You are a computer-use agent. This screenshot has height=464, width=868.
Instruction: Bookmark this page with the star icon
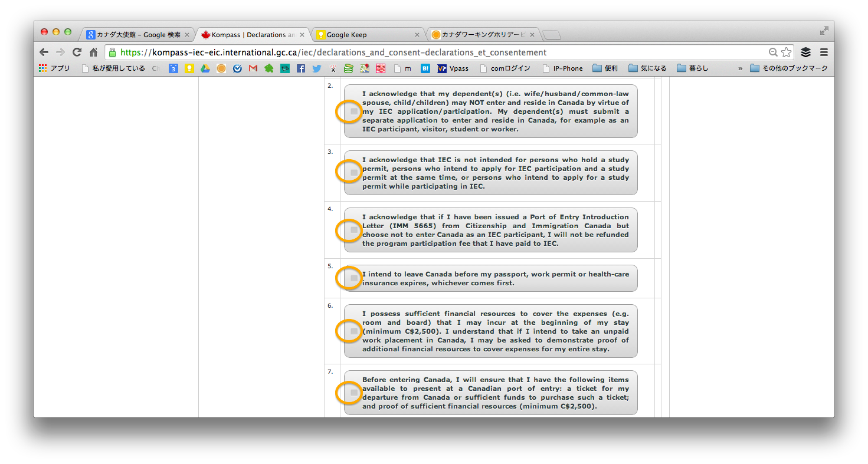(786, 52)
